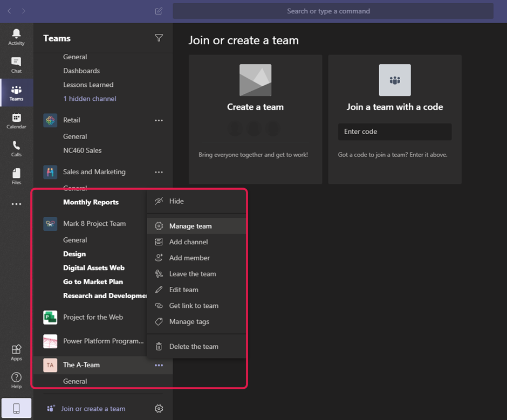Open the Calendar
The image size is (507, 420).
16,121
